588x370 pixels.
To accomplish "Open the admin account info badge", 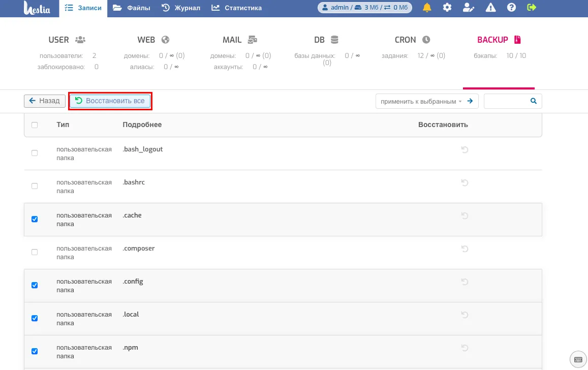I will click(364, 8).
